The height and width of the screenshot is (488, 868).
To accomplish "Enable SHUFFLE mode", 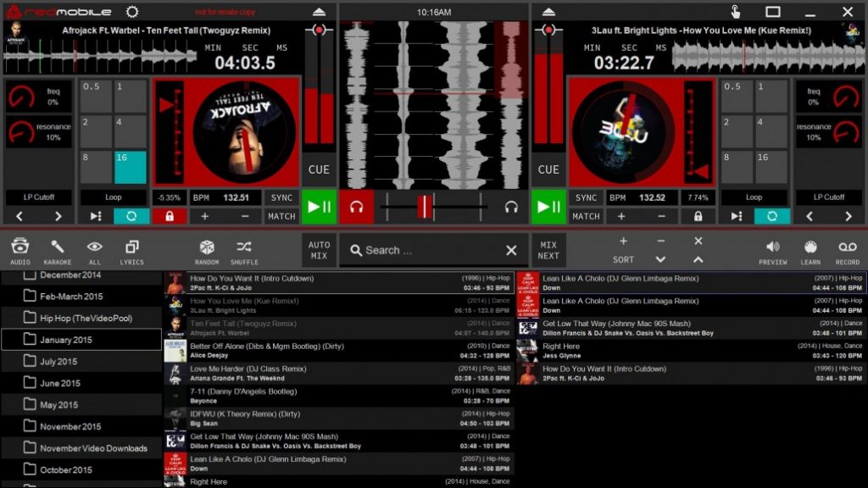I will point(244,251).
